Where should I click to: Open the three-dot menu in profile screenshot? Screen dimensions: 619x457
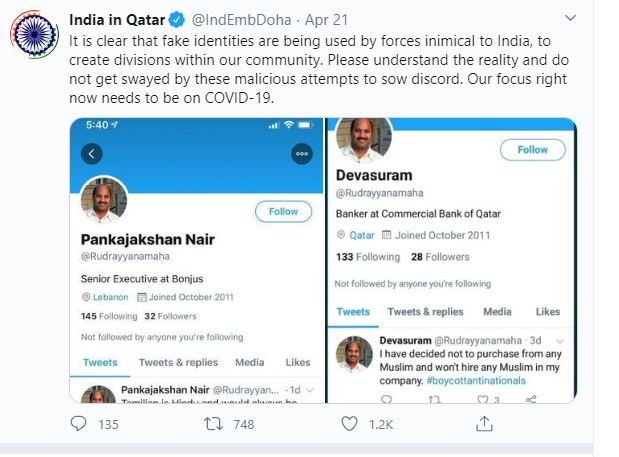tap(302, 154)
